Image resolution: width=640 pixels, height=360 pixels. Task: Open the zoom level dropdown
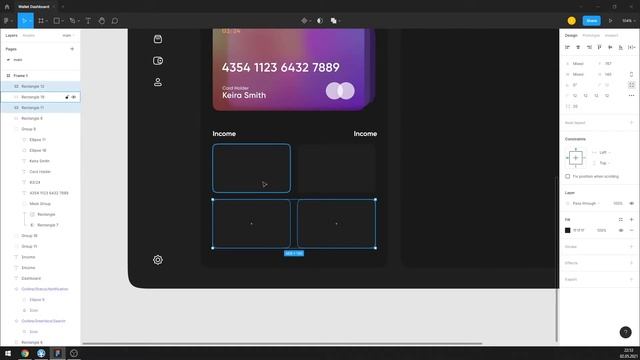[628, 20]
